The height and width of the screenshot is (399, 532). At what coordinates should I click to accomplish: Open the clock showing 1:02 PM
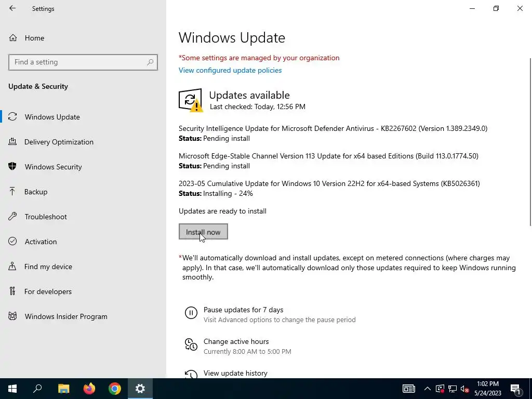pyautogui.click(x=487, y=389)
